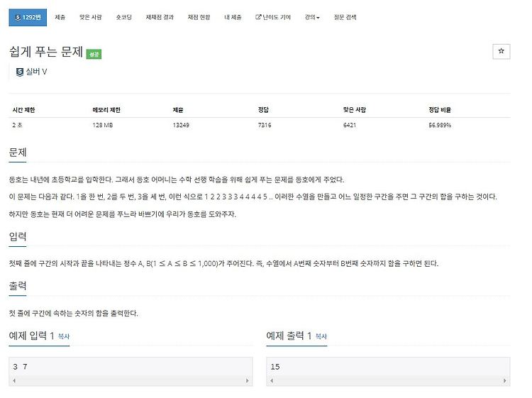Click the right scroll arrow under example output

(x=504, y=381)
